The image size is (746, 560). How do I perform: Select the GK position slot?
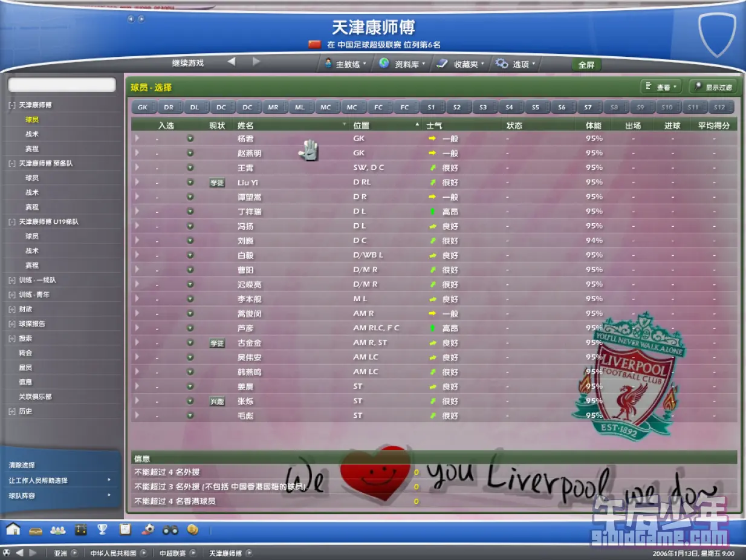click(x=143, y=107)
